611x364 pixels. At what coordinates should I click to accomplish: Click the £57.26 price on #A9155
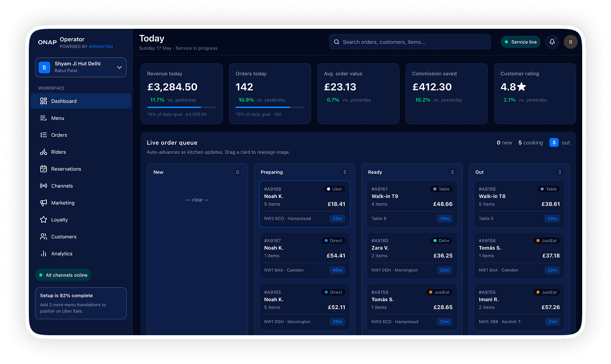tap(551, 307)
